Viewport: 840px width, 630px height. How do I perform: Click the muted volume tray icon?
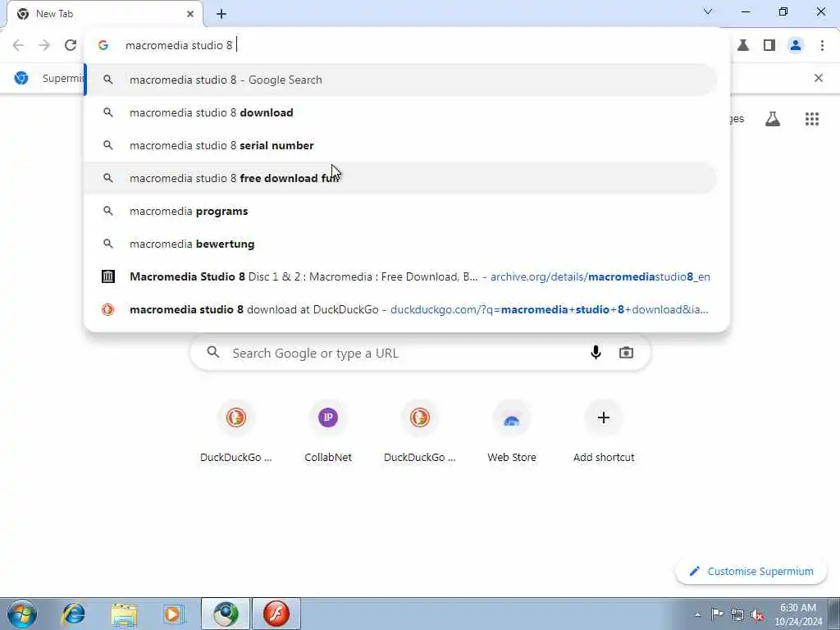[757, 614]
